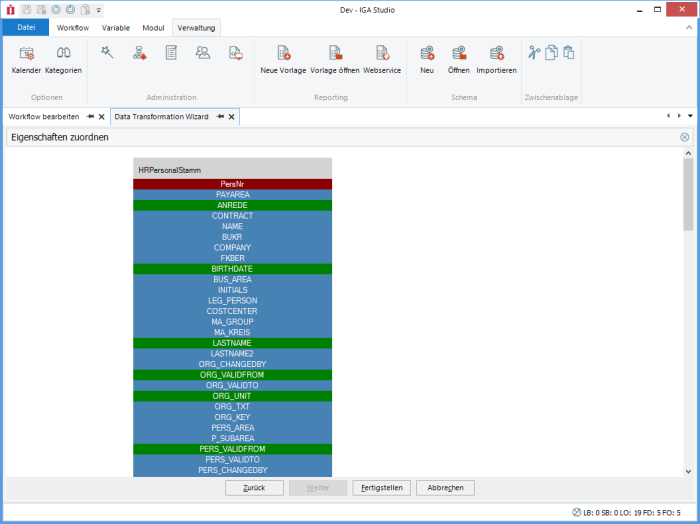
Task: Click the Fertigstellen button
Action: (381, 488)
